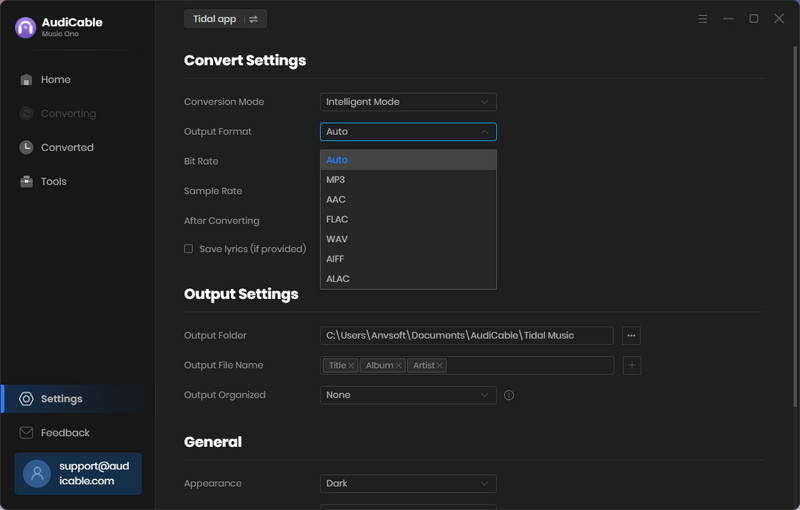Click the vertical settings scrollbar
Viewport: 800px width, 510px height.
(795, 226)
